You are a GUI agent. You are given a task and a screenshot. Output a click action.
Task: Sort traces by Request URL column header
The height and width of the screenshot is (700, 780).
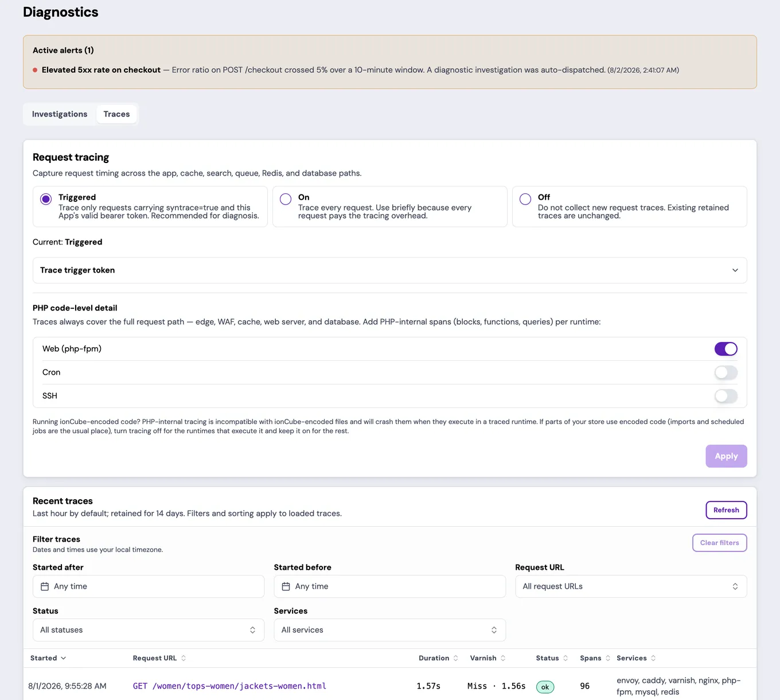click(159, 658)
